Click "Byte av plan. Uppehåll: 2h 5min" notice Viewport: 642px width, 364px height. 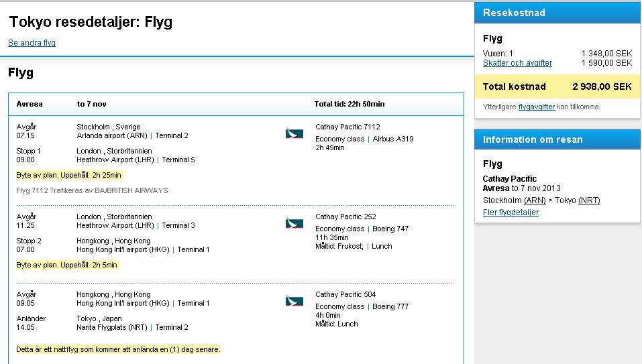click(x=66, y=265)
